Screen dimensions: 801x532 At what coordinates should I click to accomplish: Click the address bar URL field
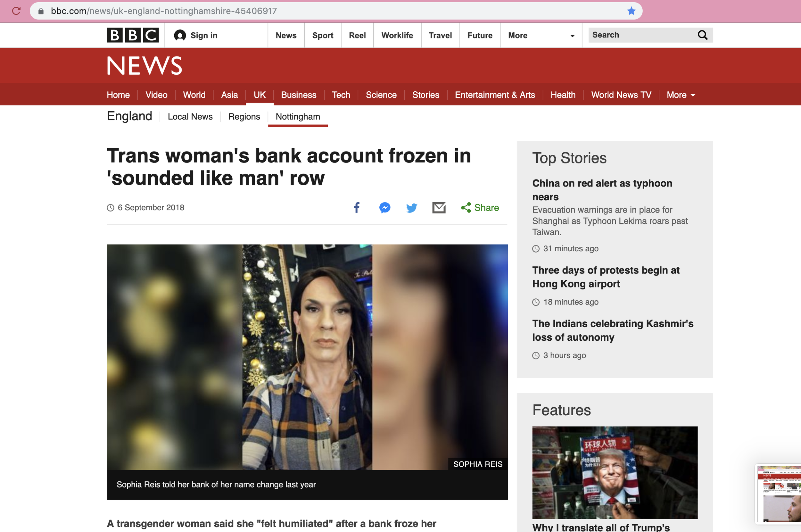(336, 11)
